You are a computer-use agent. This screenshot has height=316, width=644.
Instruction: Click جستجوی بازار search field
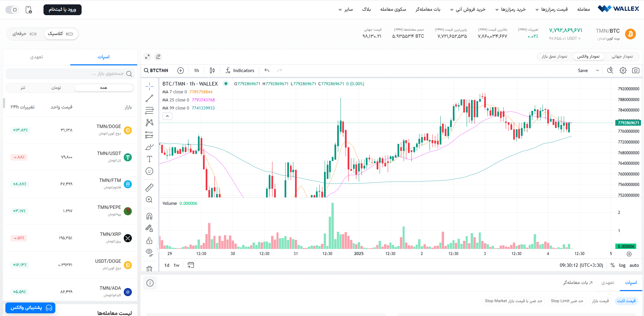[70, 73]
